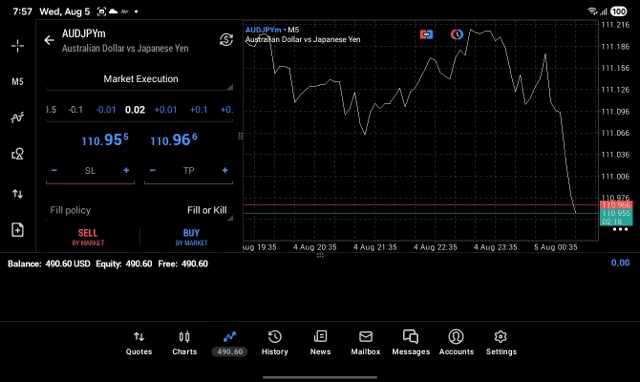Tap the 7:57 clock in status bar
This screenshot has width=640, height=382.
tap(22, 11)
